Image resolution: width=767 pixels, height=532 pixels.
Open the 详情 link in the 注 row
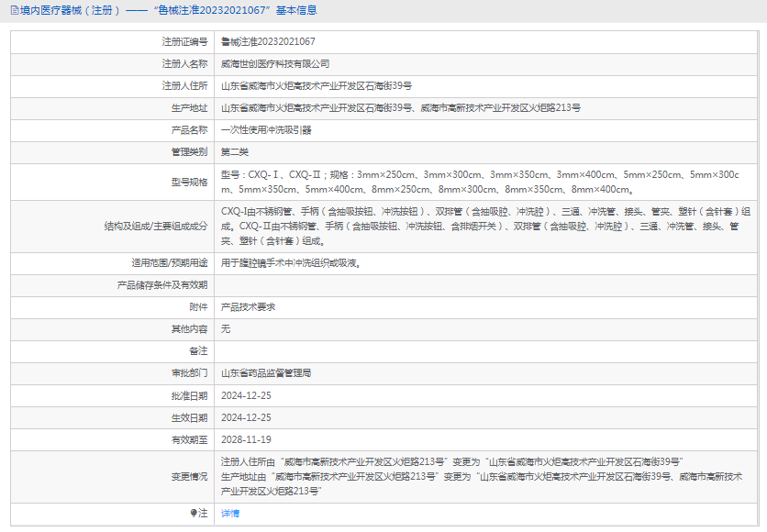point(230,513)
